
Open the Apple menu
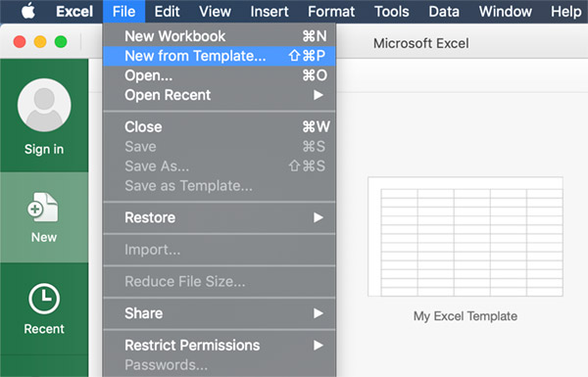coord(28,11)
